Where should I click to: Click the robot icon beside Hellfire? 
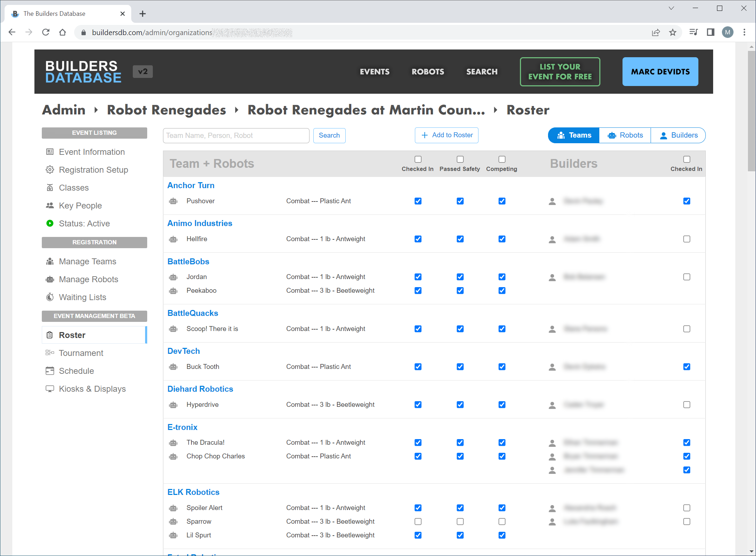[173, 239]
